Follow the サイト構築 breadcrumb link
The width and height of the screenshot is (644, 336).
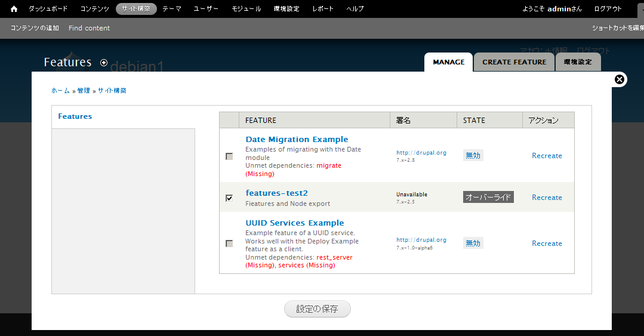(x=112, y=90)
